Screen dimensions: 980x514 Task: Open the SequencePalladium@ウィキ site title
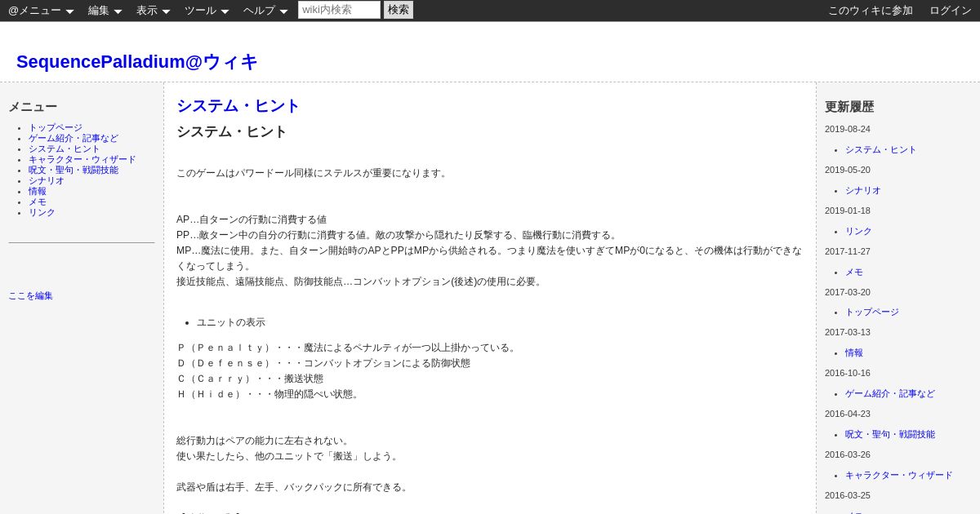coord(137,61)
